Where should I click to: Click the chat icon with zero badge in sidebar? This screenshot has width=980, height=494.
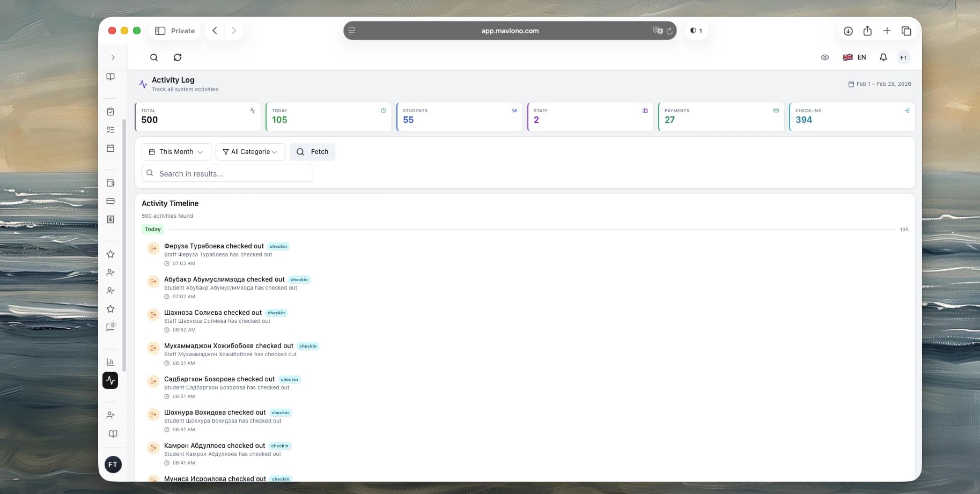110,327
